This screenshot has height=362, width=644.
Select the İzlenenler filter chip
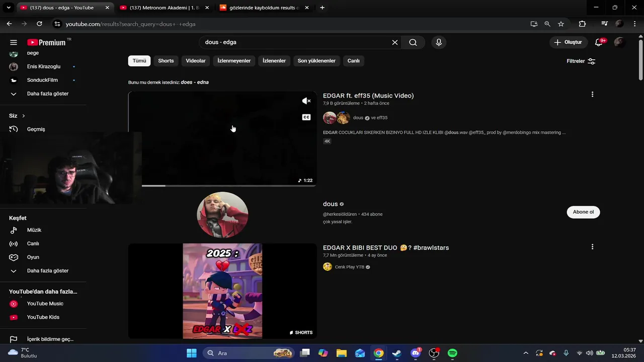pyautogui.click(x=274, y=61)
